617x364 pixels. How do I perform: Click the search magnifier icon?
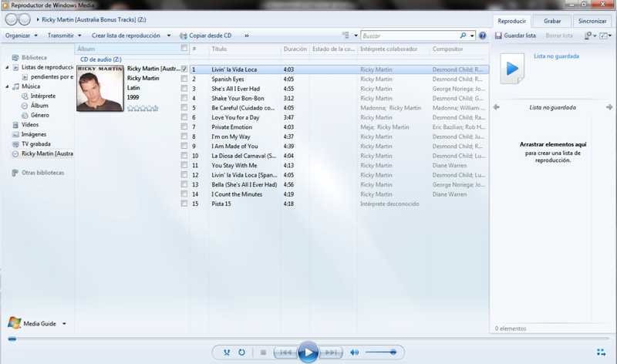click(464, 35)
